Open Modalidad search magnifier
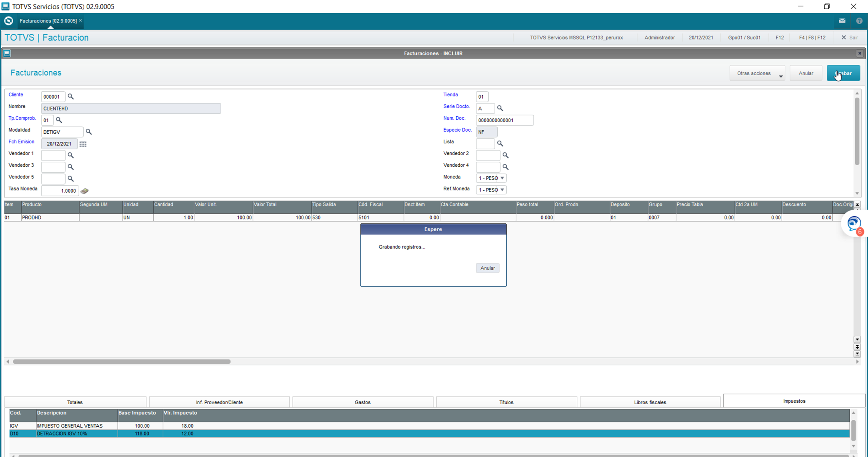 click(x=89, y=132)
